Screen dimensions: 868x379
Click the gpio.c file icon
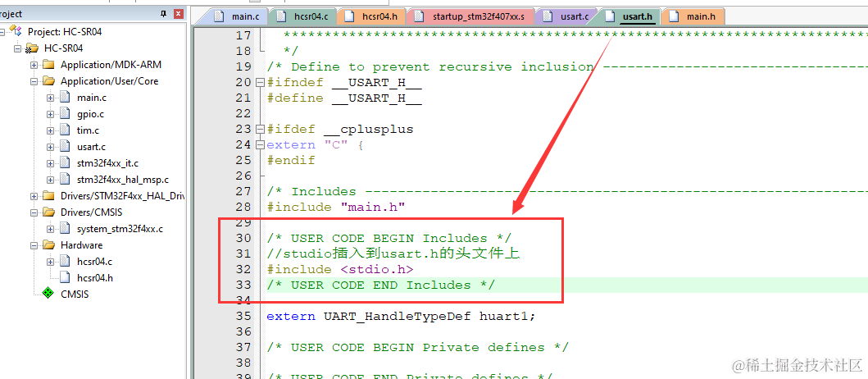coord(66,114)
